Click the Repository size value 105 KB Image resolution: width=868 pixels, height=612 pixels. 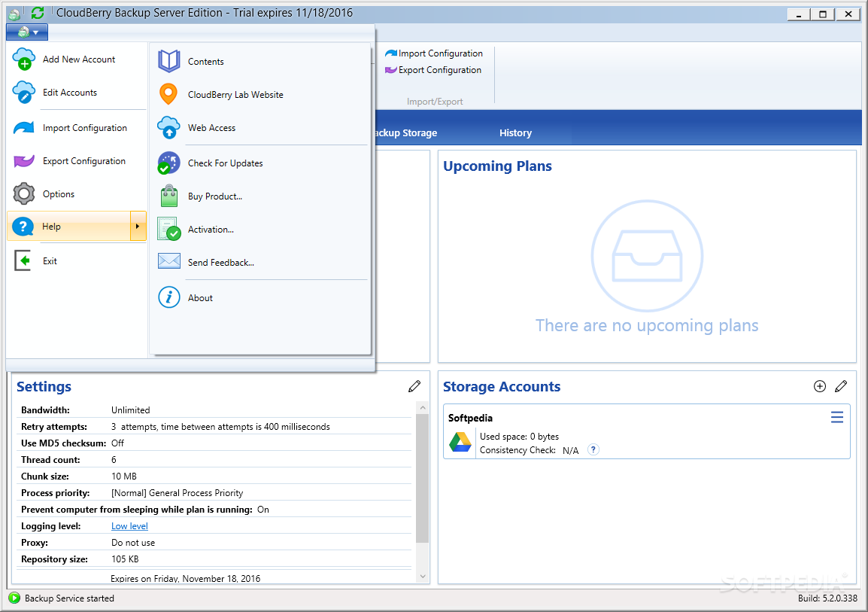pyautogui.click(x=125, y=559)
